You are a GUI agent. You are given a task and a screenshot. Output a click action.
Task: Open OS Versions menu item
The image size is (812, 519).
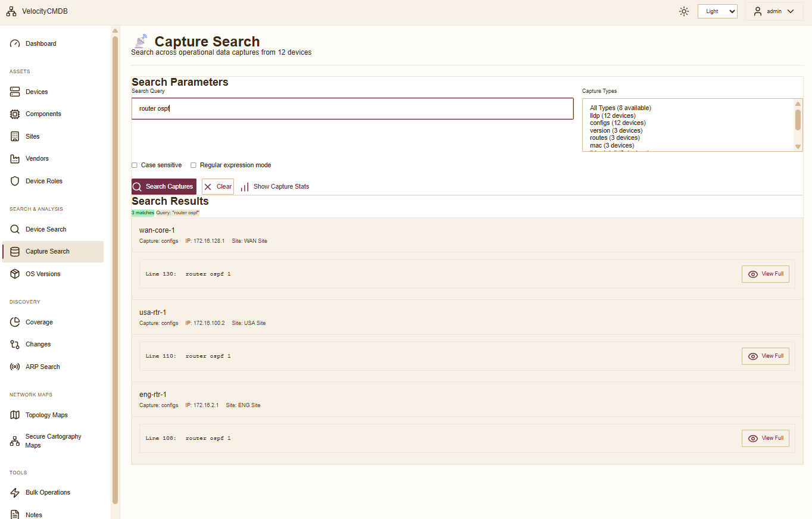coord(53,274)
